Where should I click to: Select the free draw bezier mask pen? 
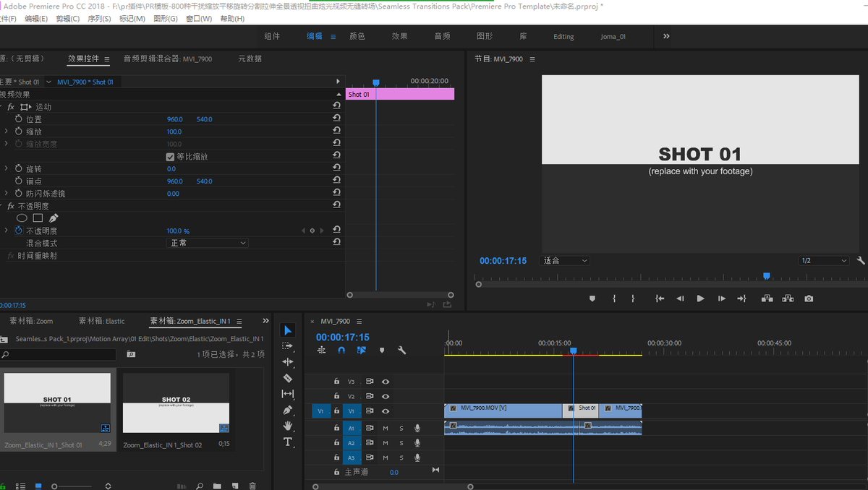54,218
